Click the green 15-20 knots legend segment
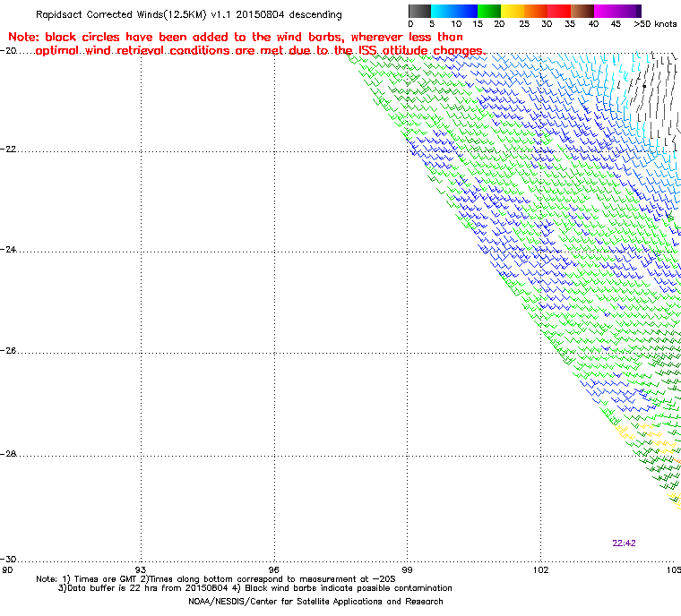The height and width of the screenshot is (616, 681). 489,11
